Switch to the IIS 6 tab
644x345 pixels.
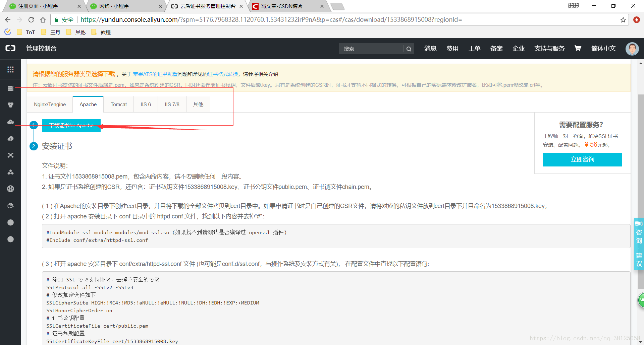[x=146, y=105]
